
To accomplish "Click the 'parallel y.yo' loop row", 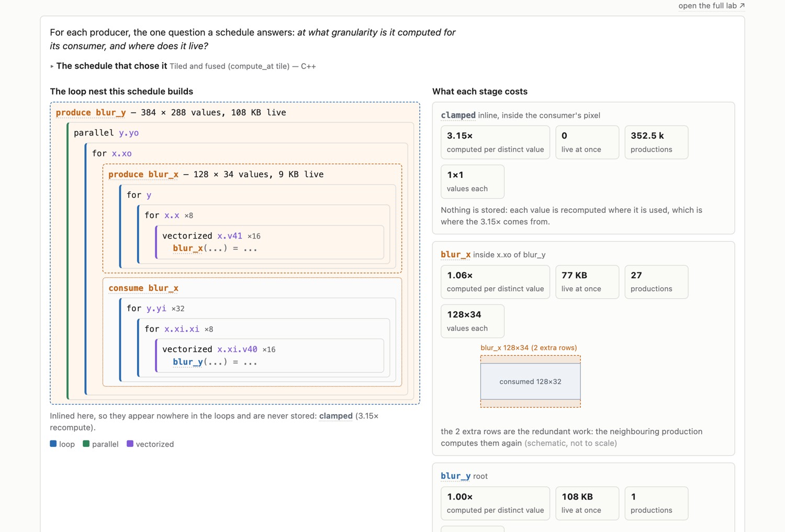I will (106, 133).
